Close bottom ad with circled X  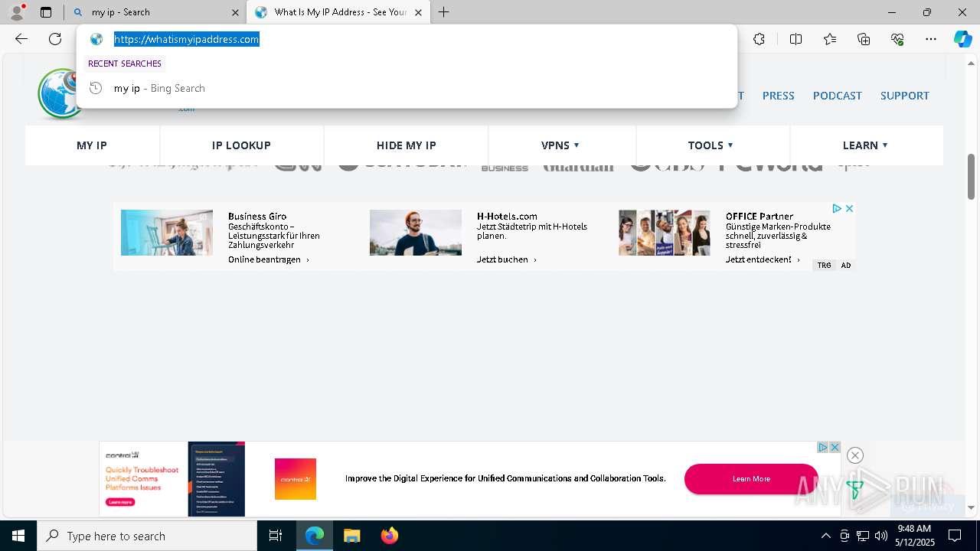click(855, 455)
